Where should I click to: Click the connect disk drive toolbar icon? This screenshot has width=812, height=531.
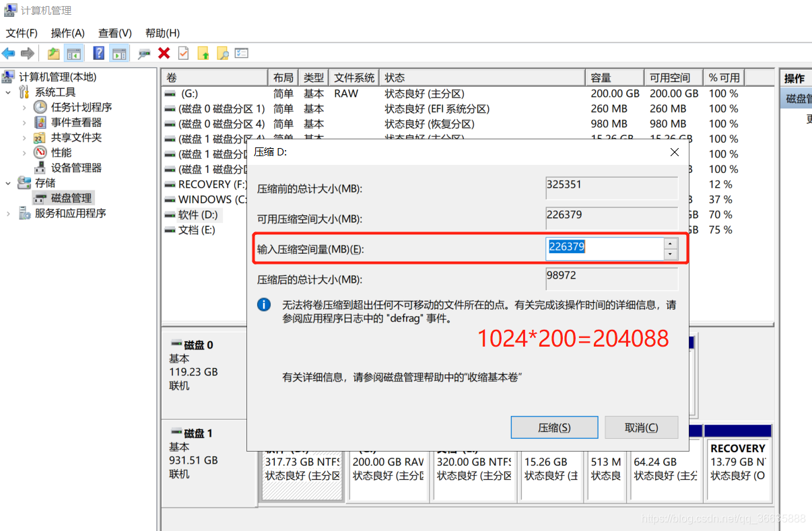click(144, 53)
